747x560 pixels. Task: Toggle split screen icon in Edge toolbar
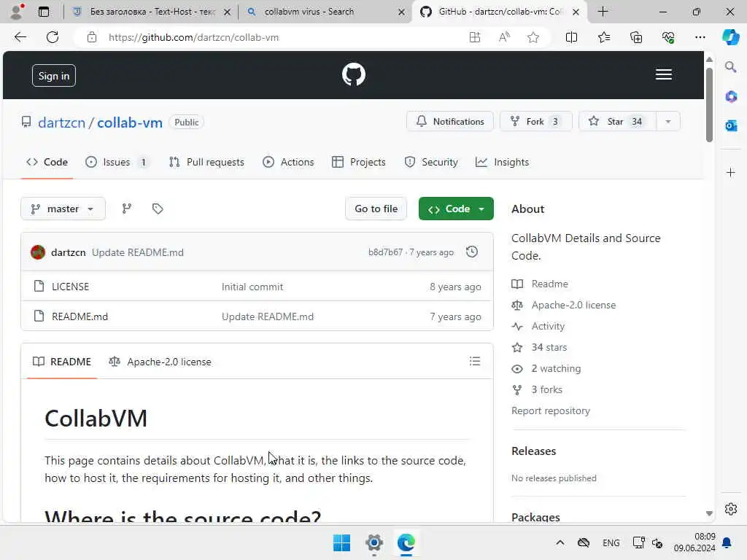571,37
